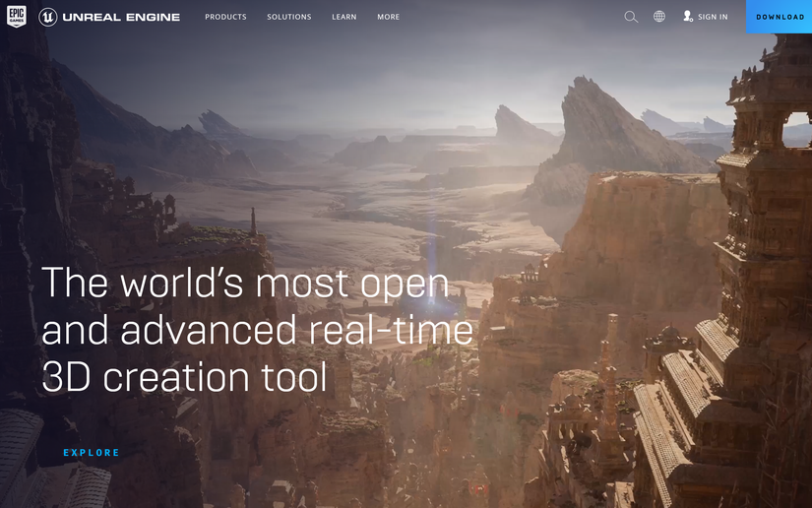812x508 pixels.
Task: Open the Products menu
Action: (x=225, y=17)
